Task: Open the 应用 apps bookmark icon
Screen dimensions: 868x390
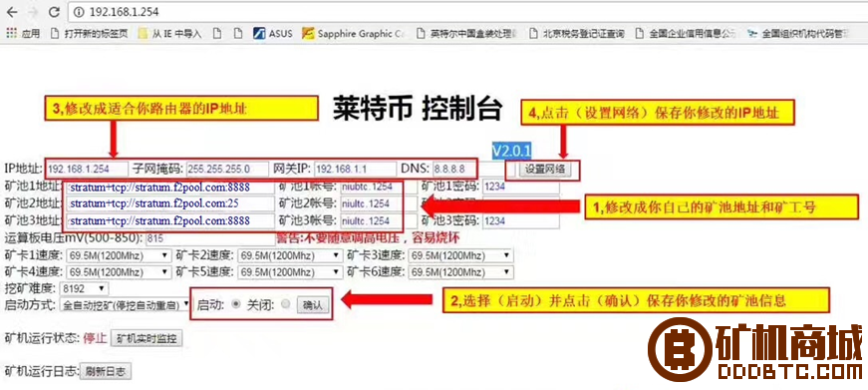Action: point(23,33)
